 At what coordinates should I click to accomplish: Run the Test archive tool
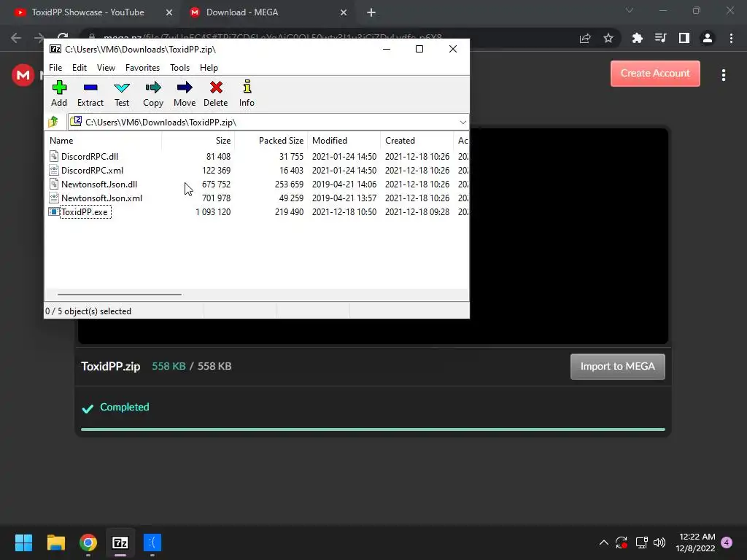pos(122,93)
